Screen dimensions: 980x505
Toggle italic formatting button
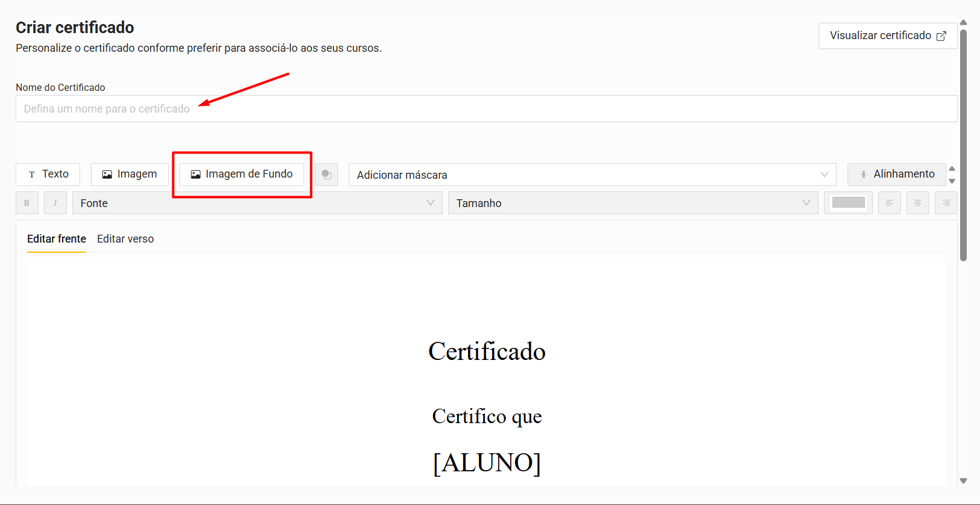pyautogui.click(x=55, y=203)
